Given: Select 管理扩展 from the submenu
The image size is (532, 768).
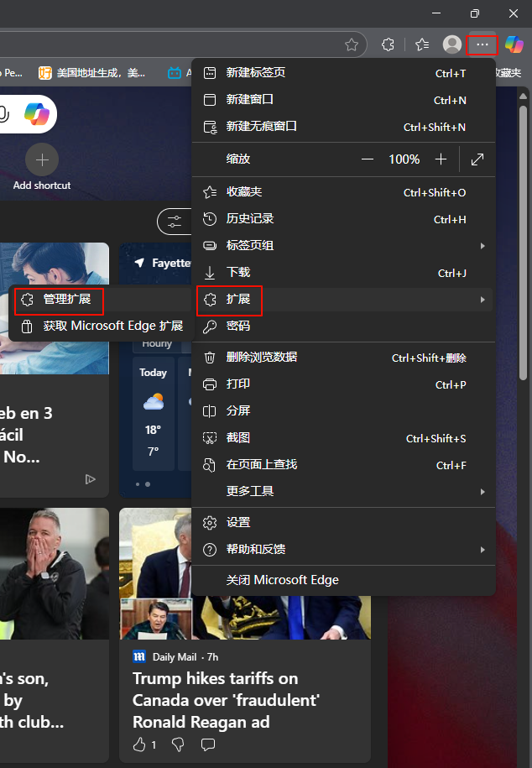Looking at the screenshot, I should [67, 300].
